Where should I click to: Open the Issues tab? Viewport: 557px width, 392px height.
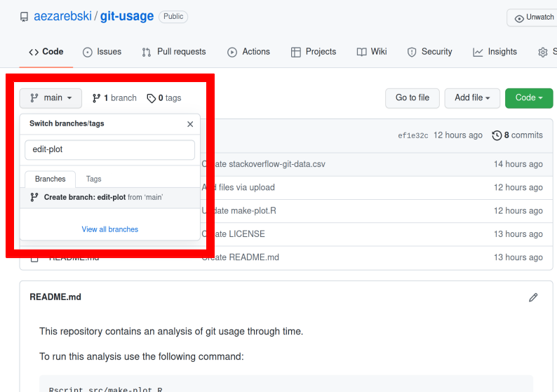pyautogui.click(x=102, y=52)
